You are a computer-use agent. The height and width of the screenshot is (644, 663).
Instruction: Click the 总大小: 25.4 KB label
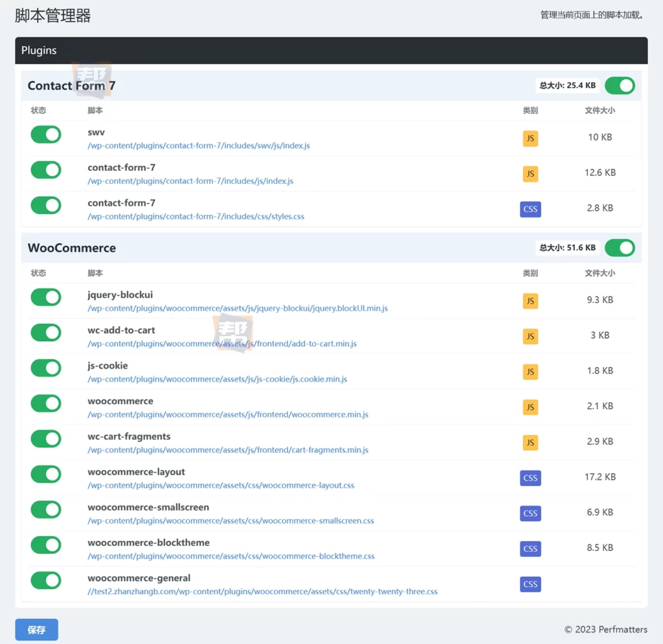[x=567, y=85]
